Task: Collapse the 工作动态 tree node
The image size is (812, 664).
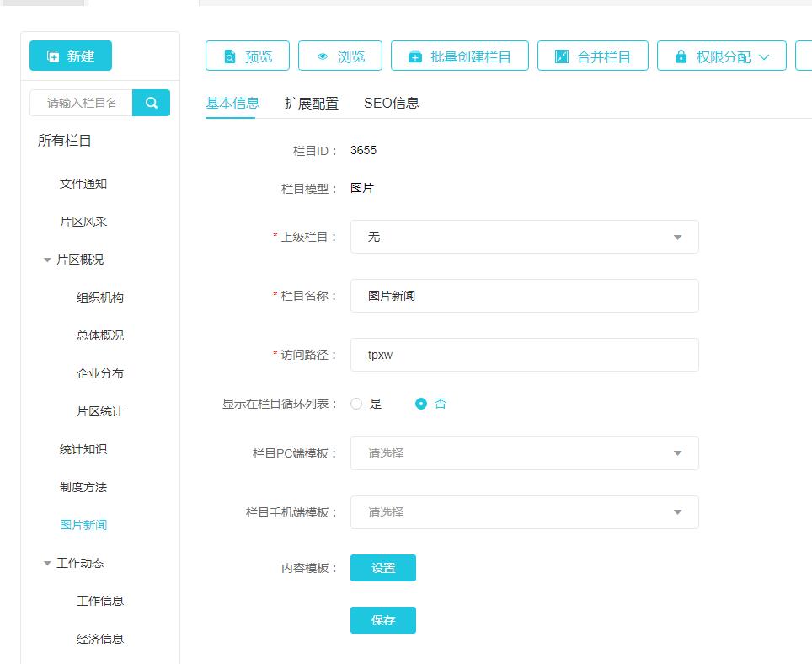Action: click(47, 564)
